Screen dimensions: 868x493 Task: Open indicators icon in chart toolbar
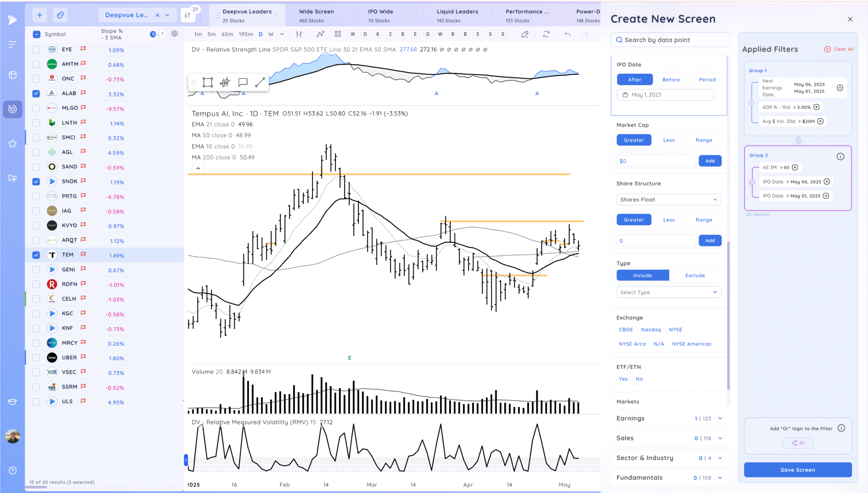[x=320, y=34]
